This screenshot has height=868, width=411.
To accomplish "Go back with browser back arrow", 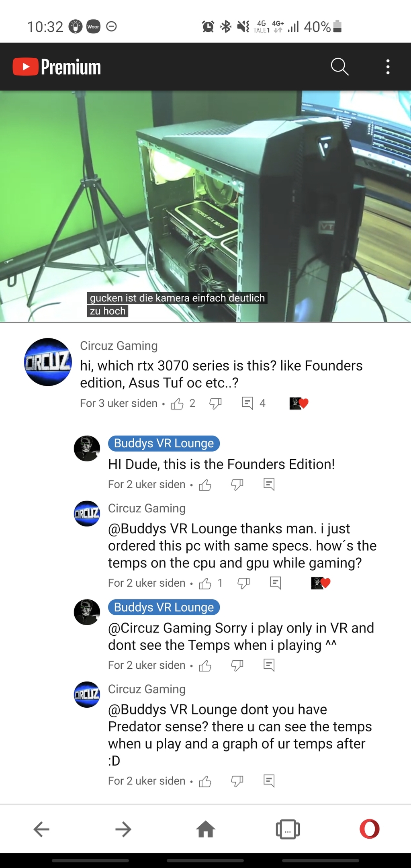I will click(41, 829).
